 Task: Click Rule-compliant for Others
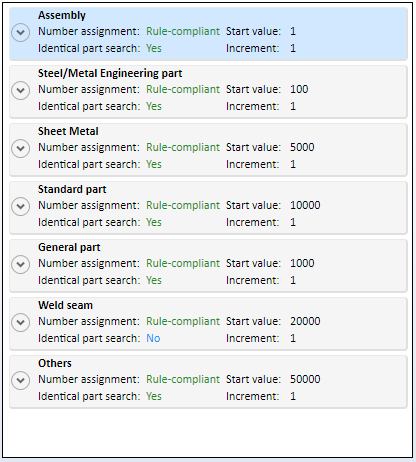tap(183, 379)
